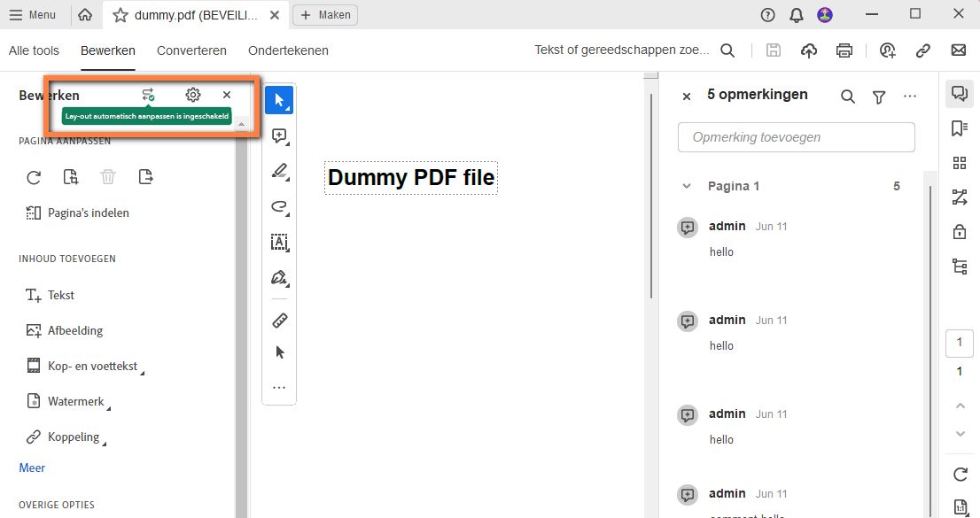Add Afbeelding to the page
Image resolution: width=980 pixels, height=518 pixels.
coord(65,330)
